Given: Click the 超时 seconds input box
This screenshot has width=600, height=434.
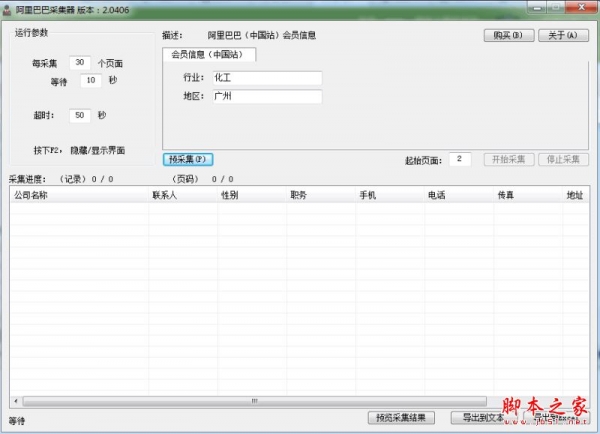Looking at the screenshot, I should click(80, 115).
